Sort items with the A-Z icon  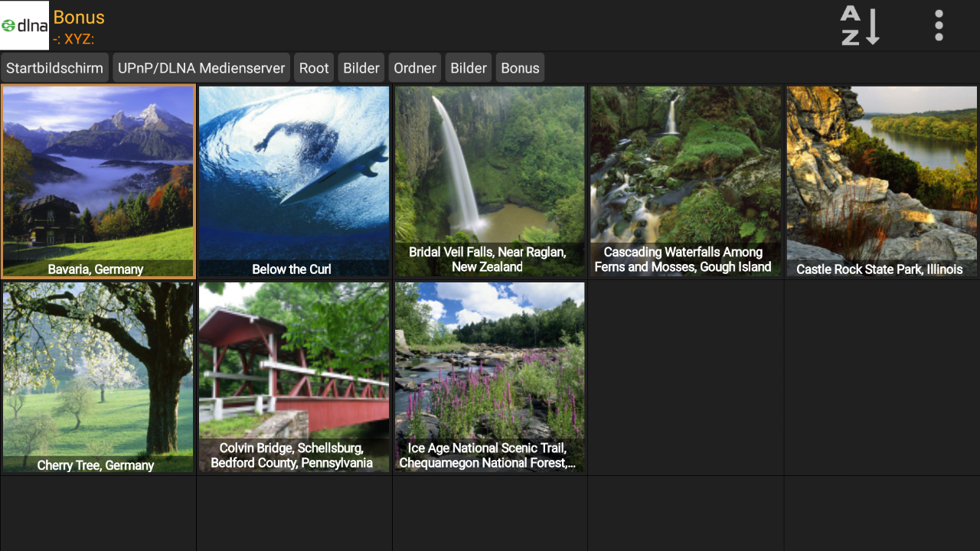861,25
